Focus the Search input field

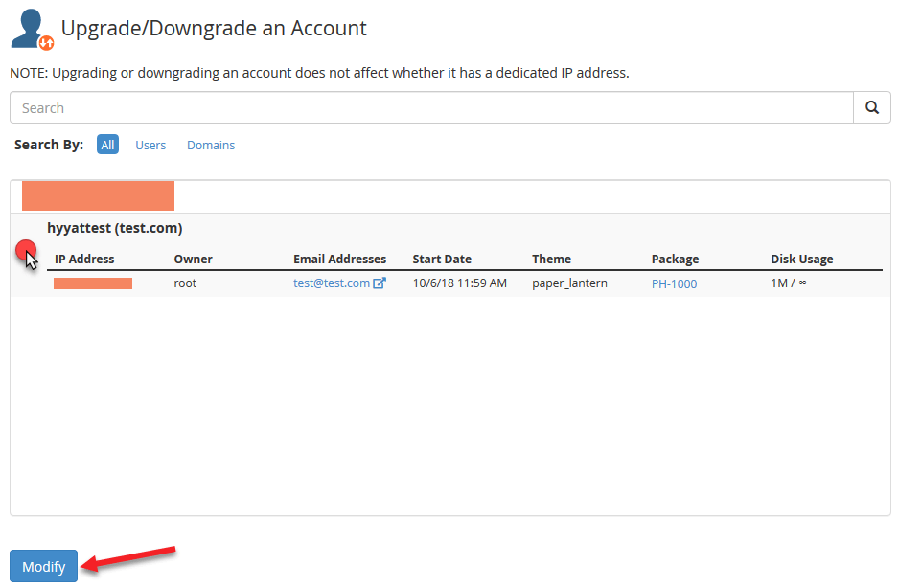[431, 107]
